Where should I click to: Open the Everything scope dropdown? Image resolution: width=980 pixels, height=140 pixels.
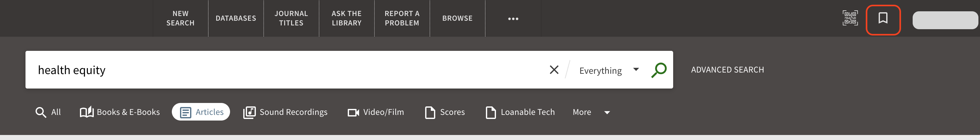click(x=609, y=70)
